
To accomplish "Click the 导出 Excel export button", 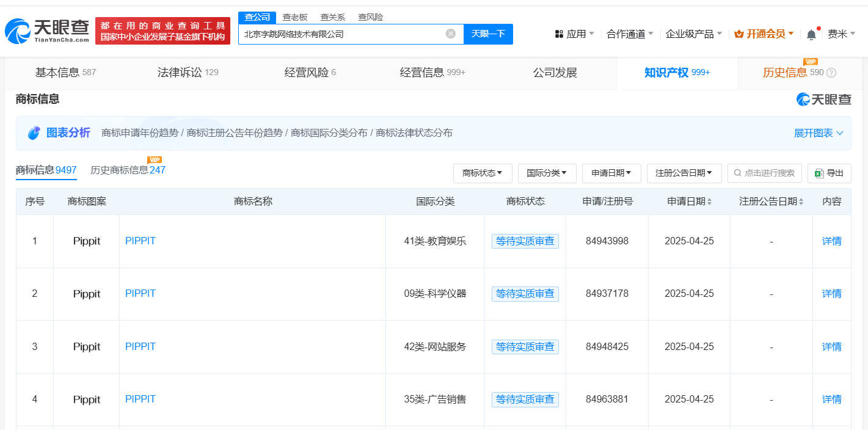I will 829,173.
